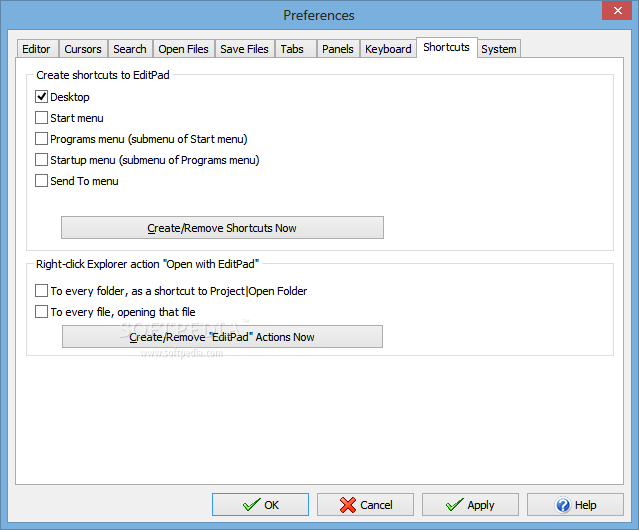Click the Shortcuts tab

(447, 47)
